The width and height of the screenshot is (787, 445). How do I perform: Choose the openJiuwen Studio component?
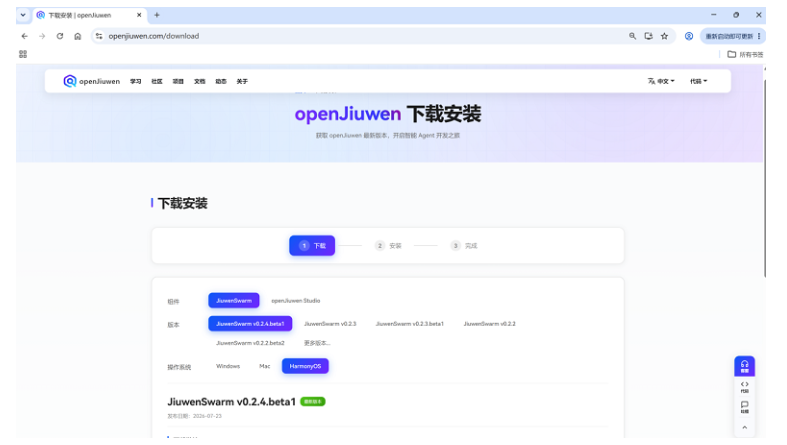[296, 301]
